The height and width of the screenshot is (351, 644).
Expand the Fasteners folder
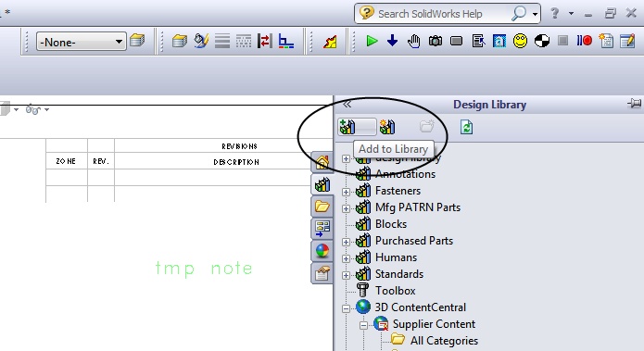coord(346,192)
